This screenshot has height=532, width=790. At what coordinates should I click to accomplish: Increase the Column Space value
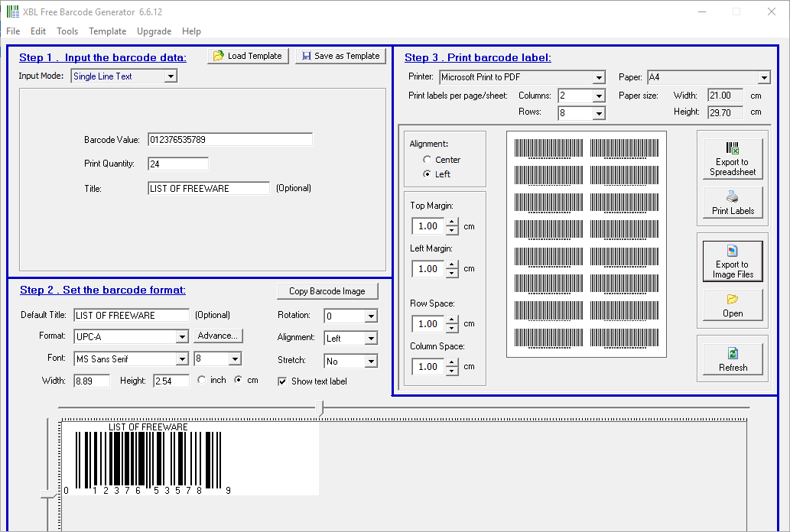[x=452, y=362]
